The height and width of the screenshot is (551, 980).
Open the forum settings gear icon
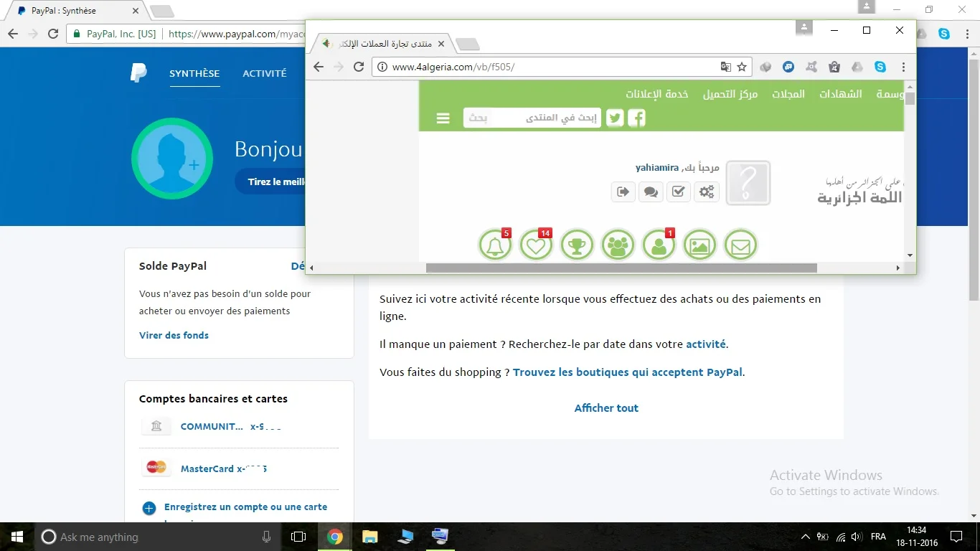click(707, 192)
